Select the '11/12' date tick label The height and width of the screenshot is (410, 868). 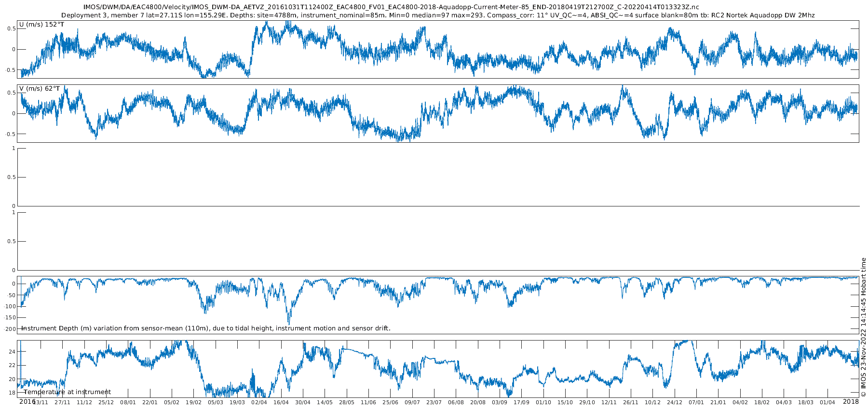click(x=84, y=402)
